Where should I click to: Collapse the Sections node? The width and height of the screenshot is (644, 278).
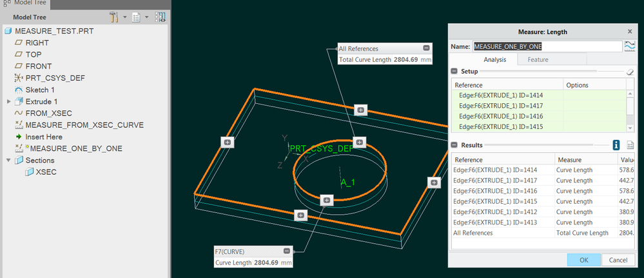point(9,161)
